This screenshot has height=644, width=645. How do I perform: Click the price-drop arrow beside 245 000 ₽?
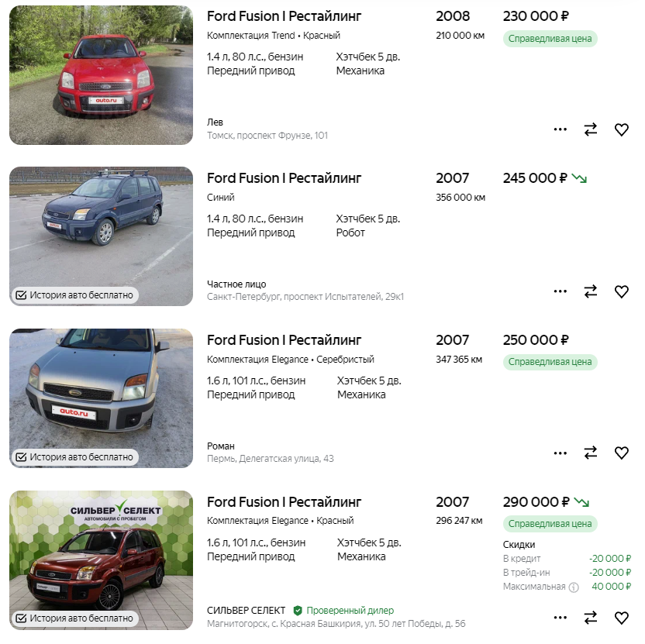579,178
